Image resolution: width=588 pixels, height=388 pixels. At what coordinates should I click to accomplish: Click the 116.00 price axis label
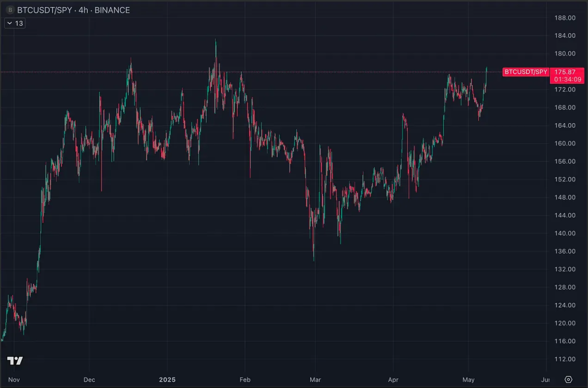(565, 341)
